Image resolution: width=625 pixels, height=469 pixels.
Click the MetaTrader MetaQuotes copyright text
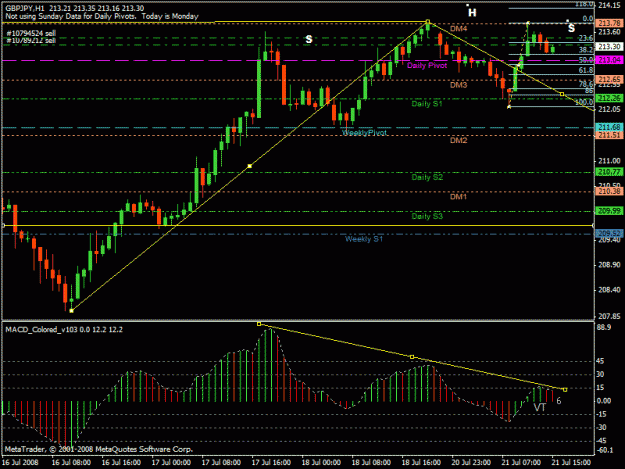point(99,449)
